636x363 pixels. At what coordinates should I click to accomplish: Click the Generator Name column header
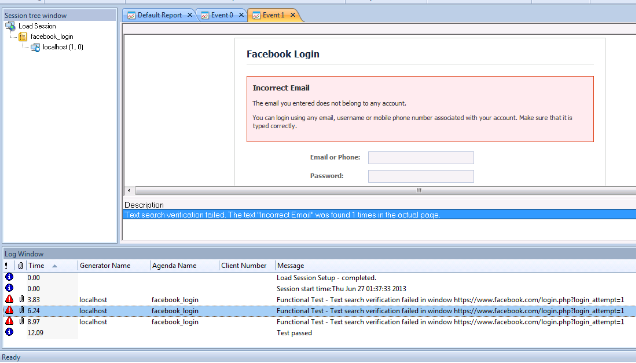pos(114,266)
